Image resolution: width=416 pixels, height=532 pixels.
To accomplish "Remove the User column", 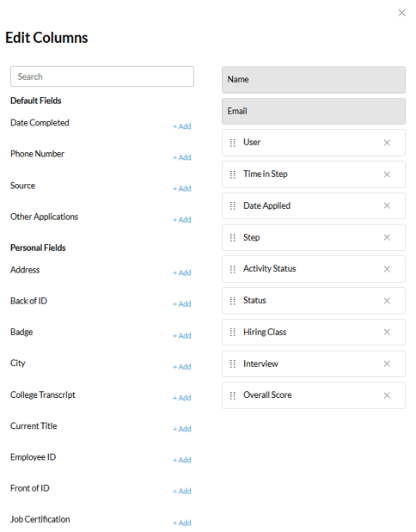I will [387, 143].
